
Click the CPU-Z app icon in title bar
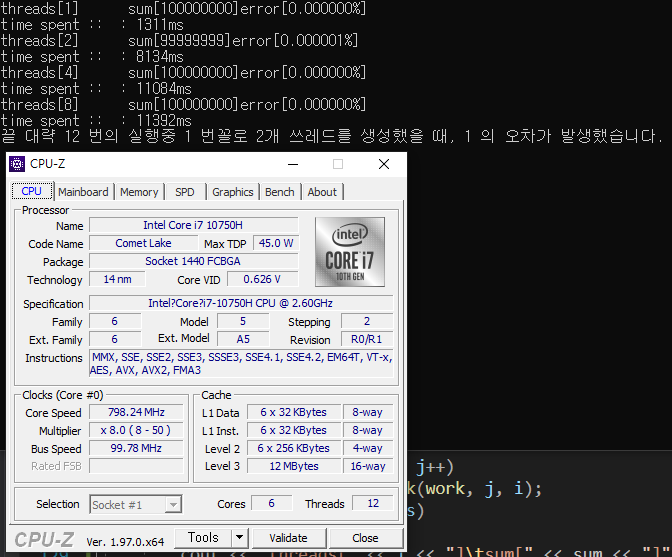click(17, 164)
